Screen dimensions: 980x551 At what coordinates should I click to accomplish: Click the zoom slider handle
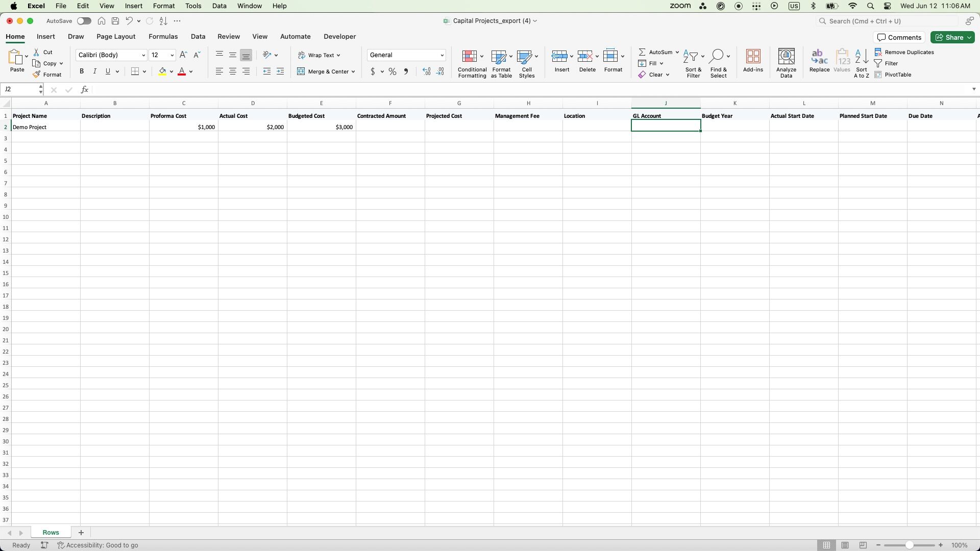pos(909,545)
